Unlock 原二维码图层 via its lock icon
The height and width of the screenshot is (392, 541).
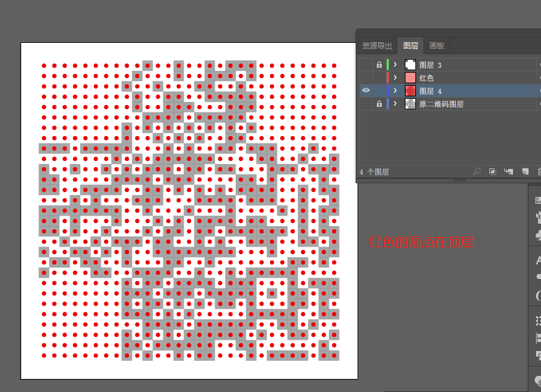379,104
